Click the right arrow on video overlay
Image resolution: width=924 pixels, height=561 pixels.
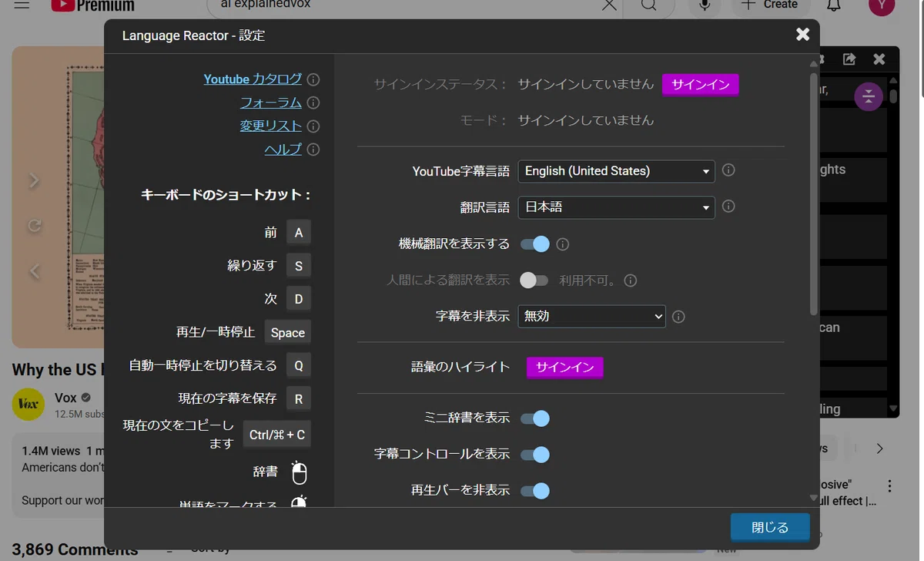tap(34, 180)
